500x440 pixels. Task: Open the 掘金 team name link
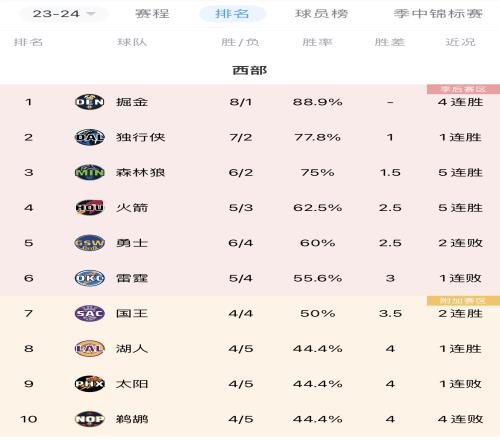coord(132,102)
